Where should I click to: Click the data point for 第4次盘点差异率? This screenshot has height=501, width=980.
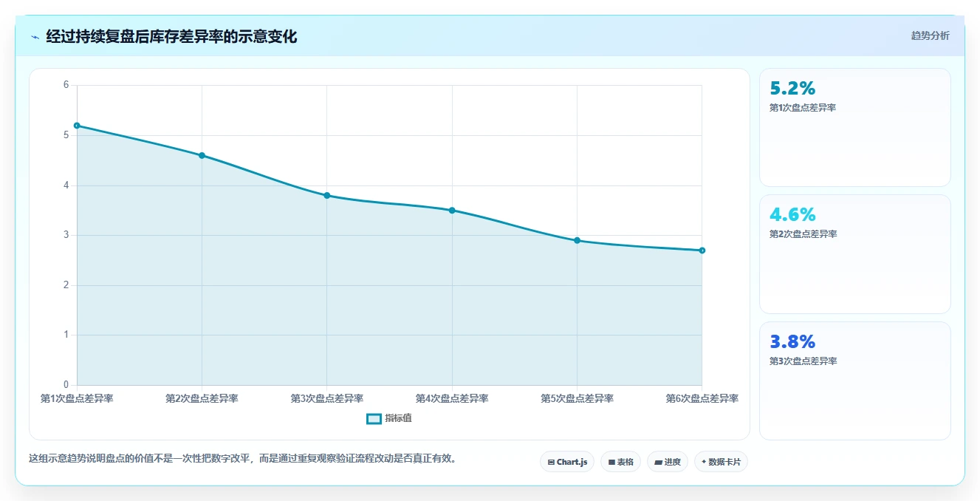click(x=452, y=211)
